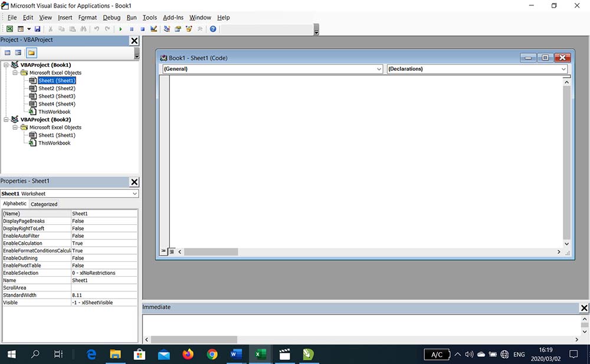590x364 pixels.
Task: Click the ScrollArea property value field
Action: click(x=104, y=287)
